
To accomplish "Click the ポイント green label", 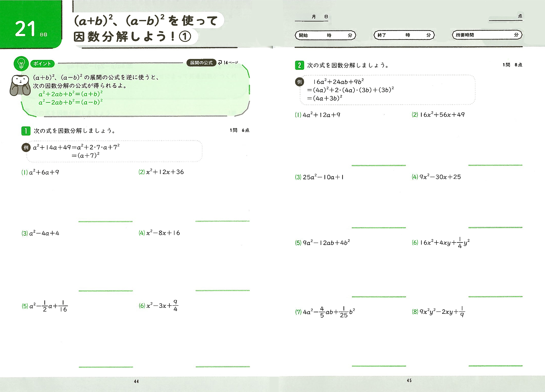I will [x=42, y=64].
